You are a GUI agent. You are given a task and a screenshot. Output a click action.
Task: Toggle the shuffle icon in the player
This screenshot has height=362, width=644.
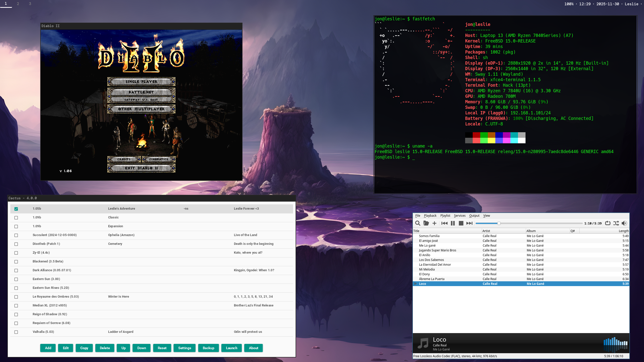pyautogui.click(x=616, y=223)
